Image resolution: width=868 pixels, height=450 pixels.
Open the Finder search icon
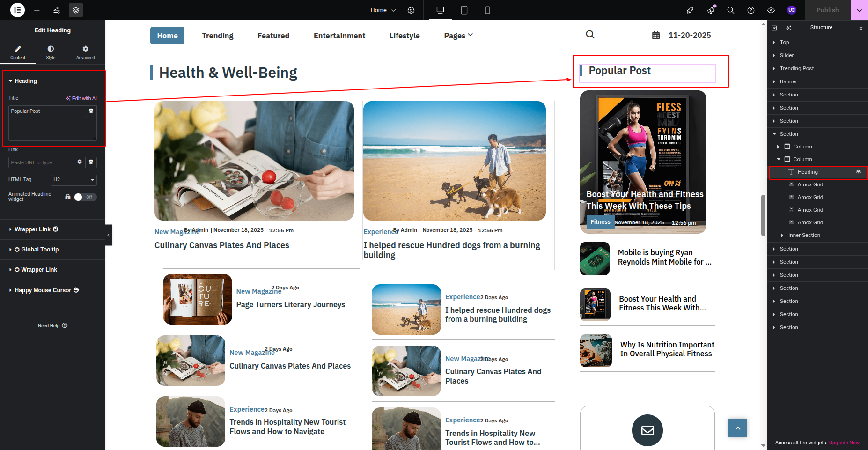tap(730, 10)
